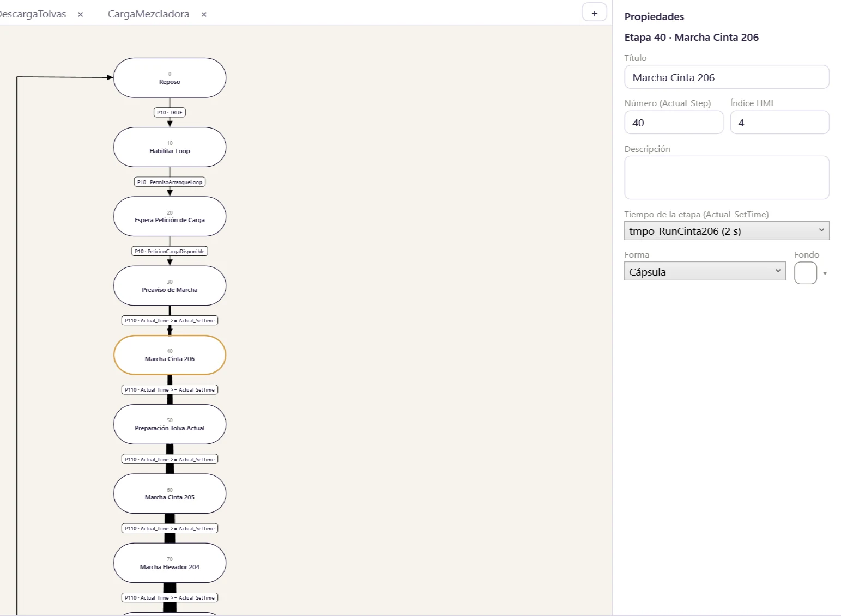Switch to the DescargaTolvas tab

click(x=33, y=14)
